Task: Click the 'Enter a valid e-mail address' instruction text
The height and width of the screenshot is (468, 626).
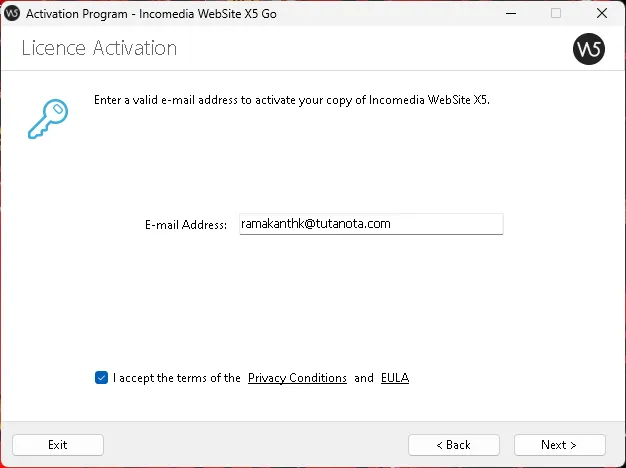Action: point(292,101)
